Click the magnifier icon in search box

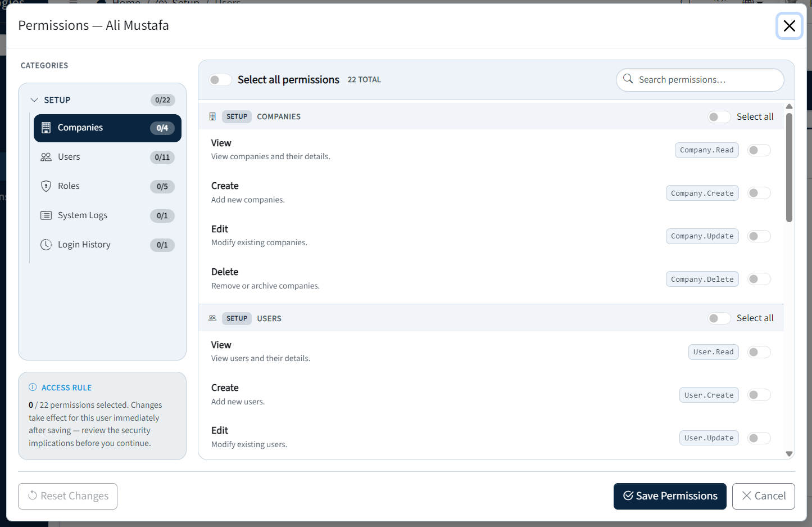click(x=628, y=79)
